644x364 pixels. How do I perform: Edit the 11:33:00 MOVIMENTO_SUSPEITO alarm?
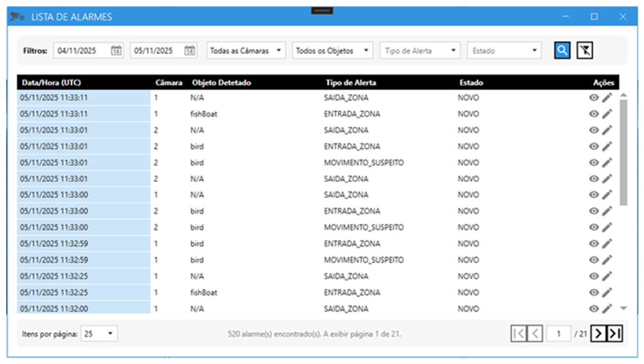607,227
